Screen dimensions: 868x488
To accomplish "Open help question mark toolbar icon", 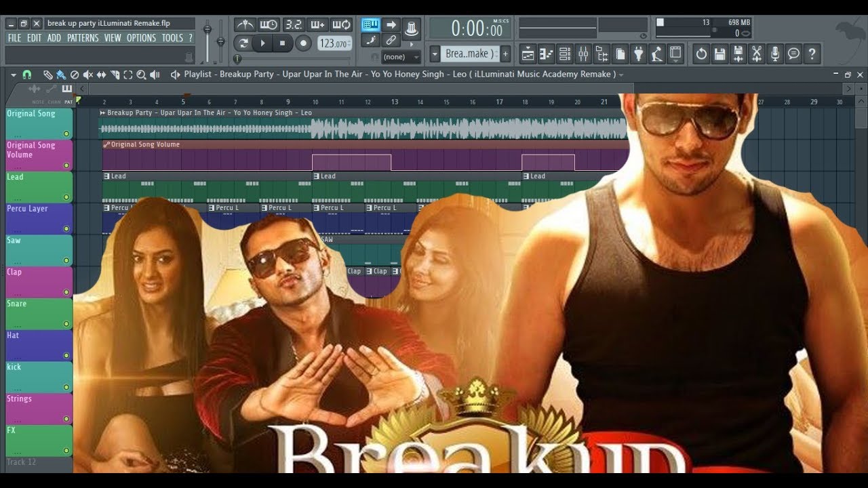I will tap(812, 54).
